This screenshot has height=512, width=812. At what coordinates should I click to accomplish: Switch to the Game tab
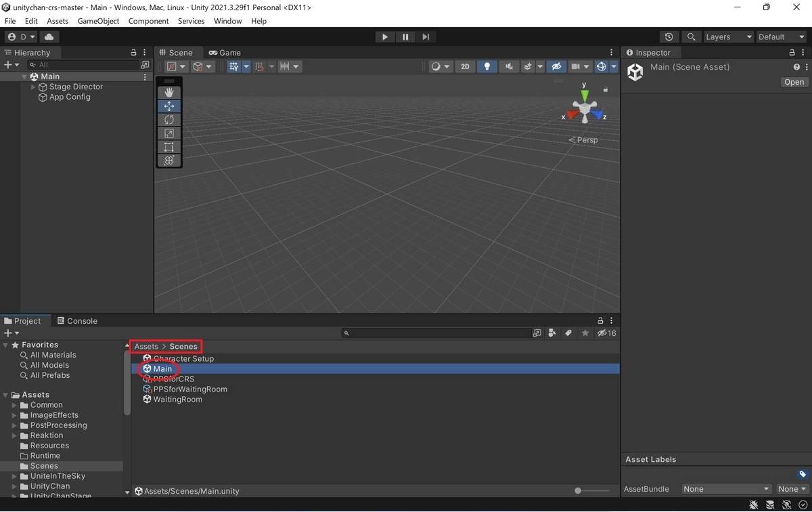click(225, 52)
